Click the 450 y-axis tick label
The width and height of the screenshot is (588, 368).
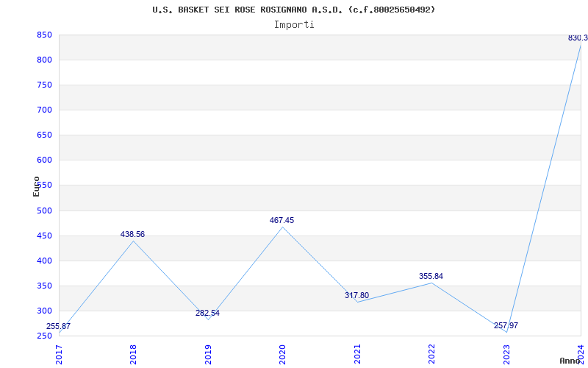point(43,236)
